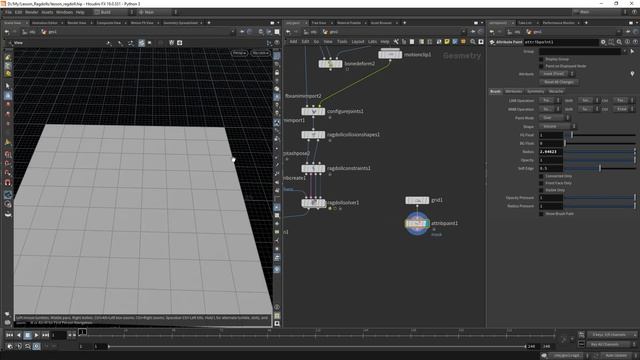This screenshot has height=360, width=640.
Task: Enable the Visible Only checkbox
Action: click(542, 190)
